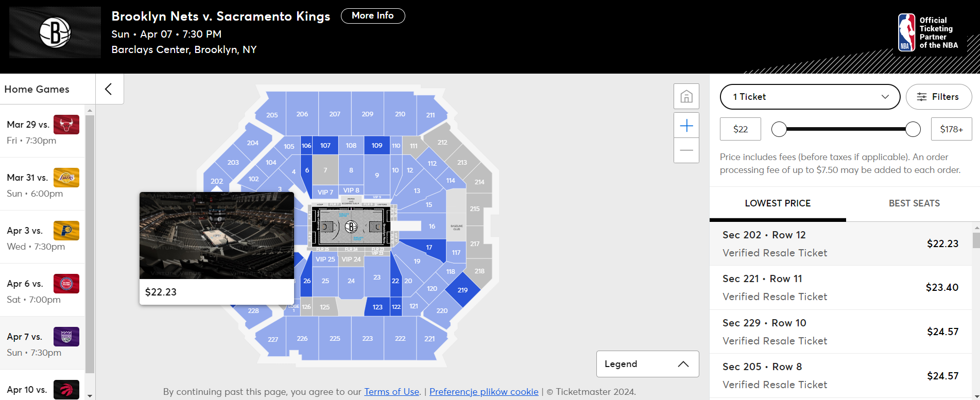980x400 pixels.
Task: Open the Filters options
Action: pyautogui.click(x=939, y=97)
